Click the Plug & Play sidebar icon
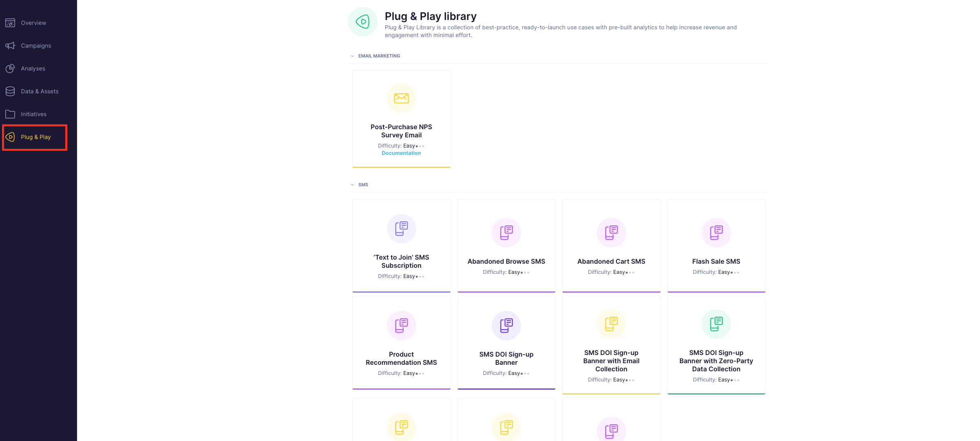 pos(10,137)
